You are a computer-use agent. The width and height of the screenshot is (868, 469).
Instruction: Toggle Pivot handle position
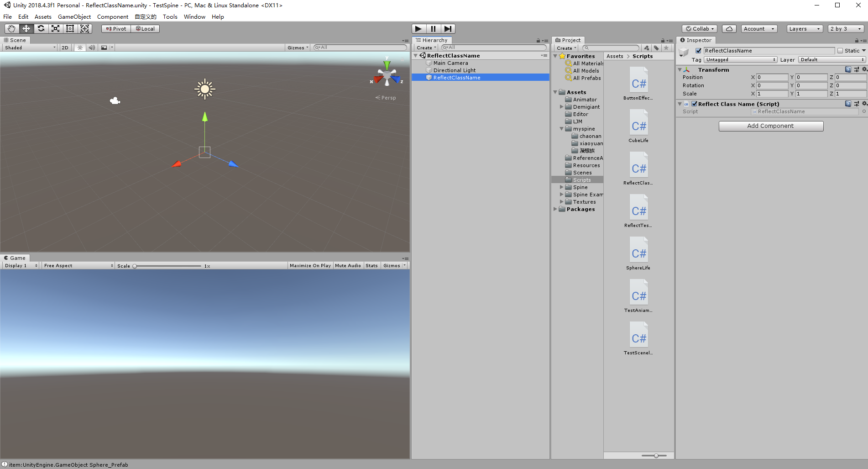[116, 29]
